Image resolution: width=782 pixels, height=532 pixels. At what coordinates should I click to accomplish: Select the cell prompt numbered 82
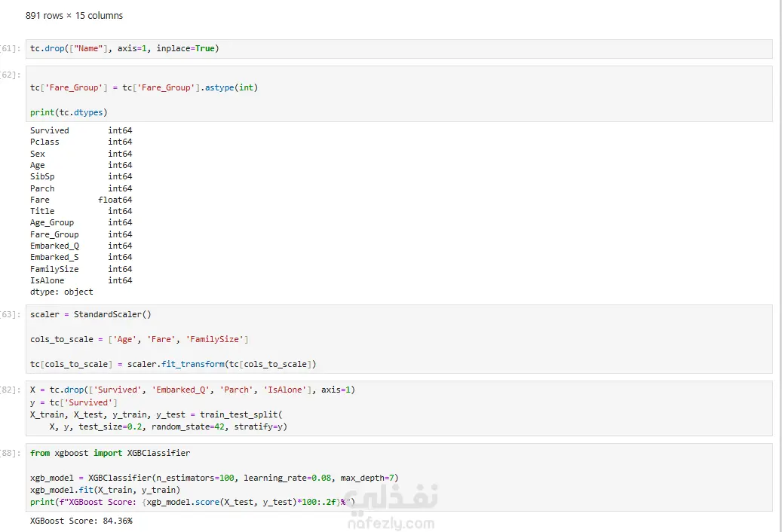point(11,390)
